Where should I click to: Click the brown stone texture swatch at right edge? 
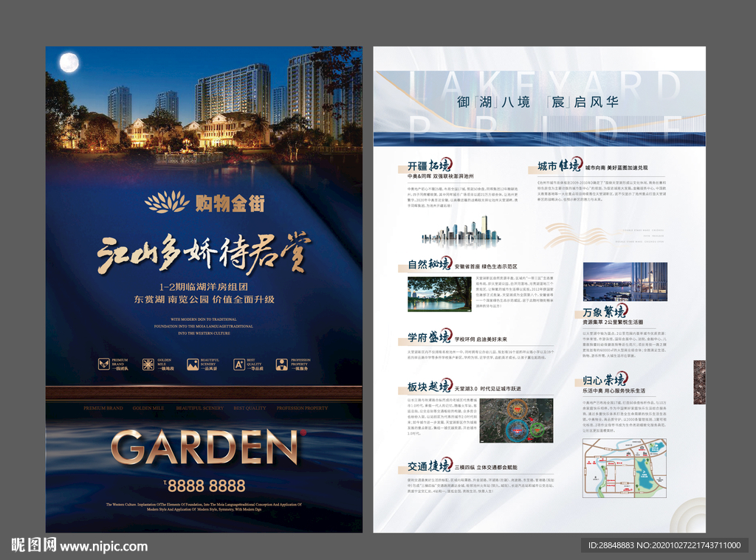[x=700, y=381]
